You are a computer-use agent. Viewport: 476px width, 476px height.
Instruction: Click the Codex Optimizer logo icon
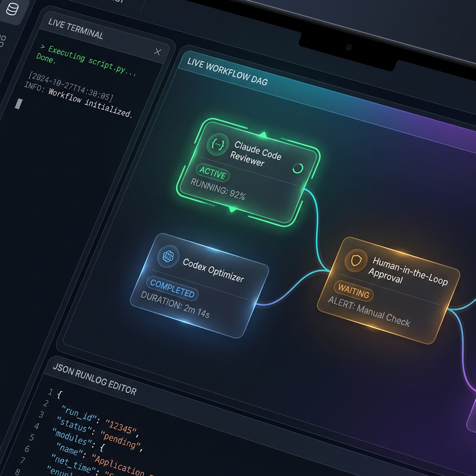pos(168,256)
